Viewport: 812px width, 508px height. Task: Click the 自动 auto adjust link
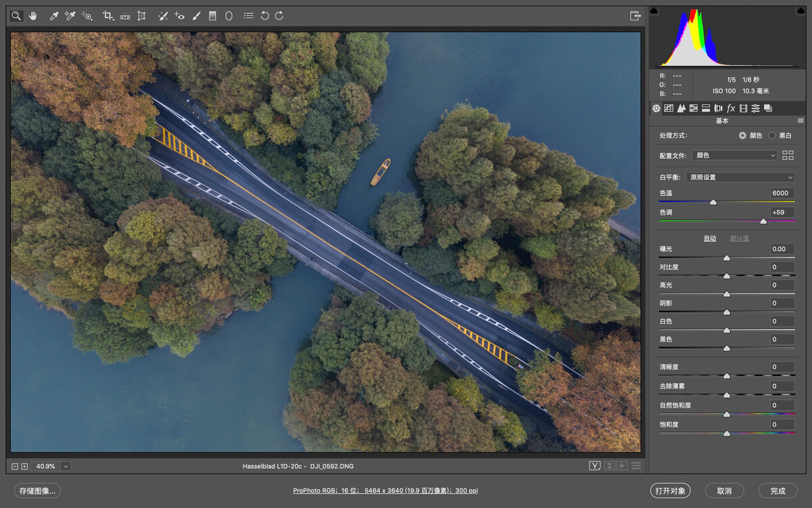[710, 238]
